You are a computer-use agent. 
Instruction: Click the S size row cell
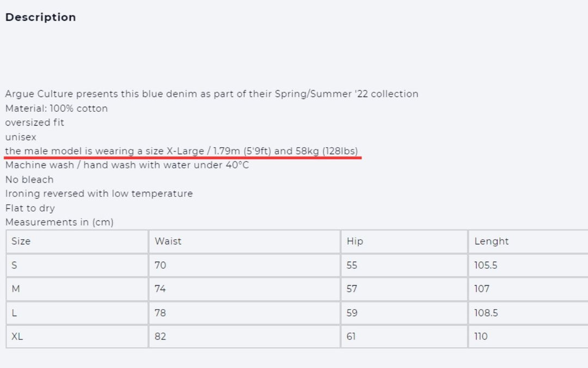[77, 266]
